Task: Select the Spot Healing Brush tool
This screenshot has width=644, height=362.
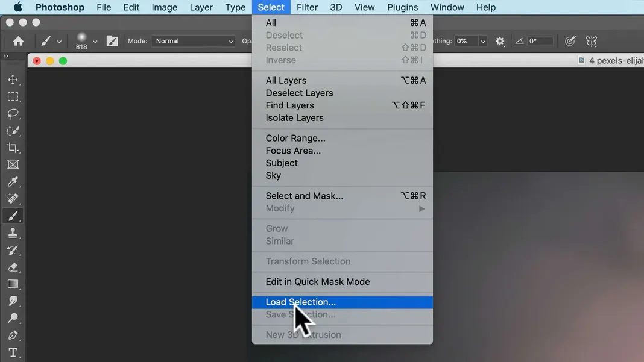Action: 13,199
